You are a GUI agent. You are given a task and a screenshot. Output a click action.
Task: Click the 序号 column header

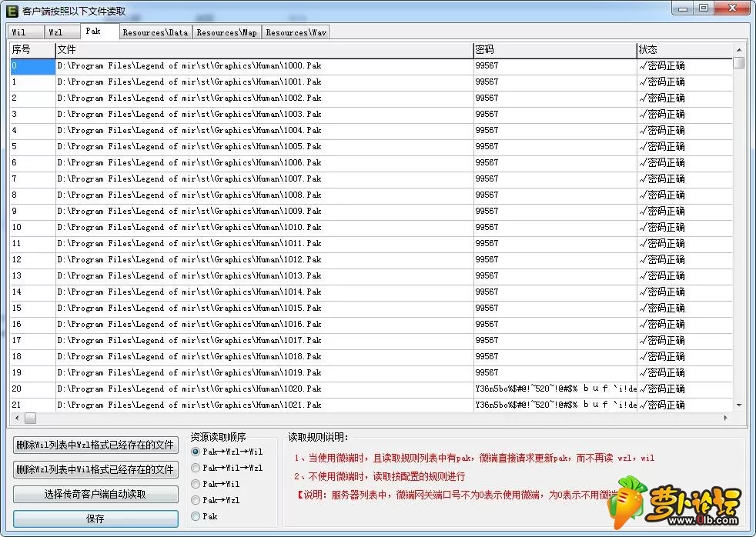[x=33, y=49]
